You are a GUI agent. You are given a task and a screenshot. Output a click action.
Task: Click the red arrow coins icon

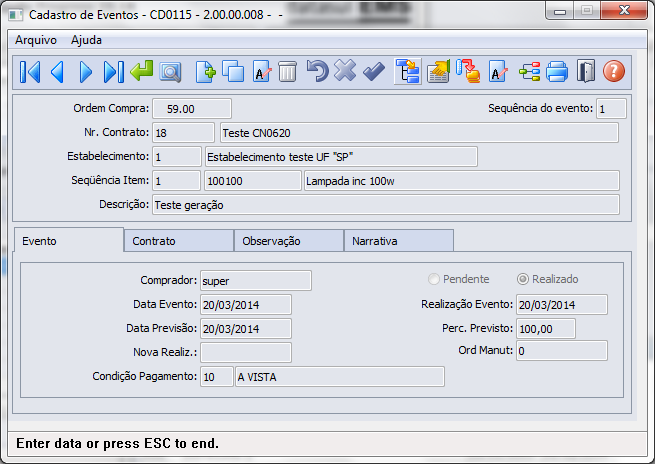tap(467, 71)
